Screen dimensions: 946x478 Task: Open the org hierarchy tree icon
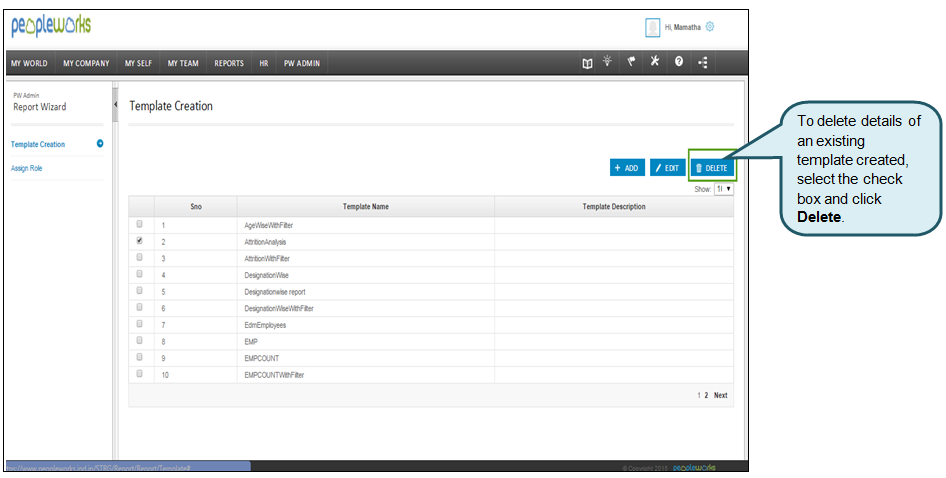point(703,63)
